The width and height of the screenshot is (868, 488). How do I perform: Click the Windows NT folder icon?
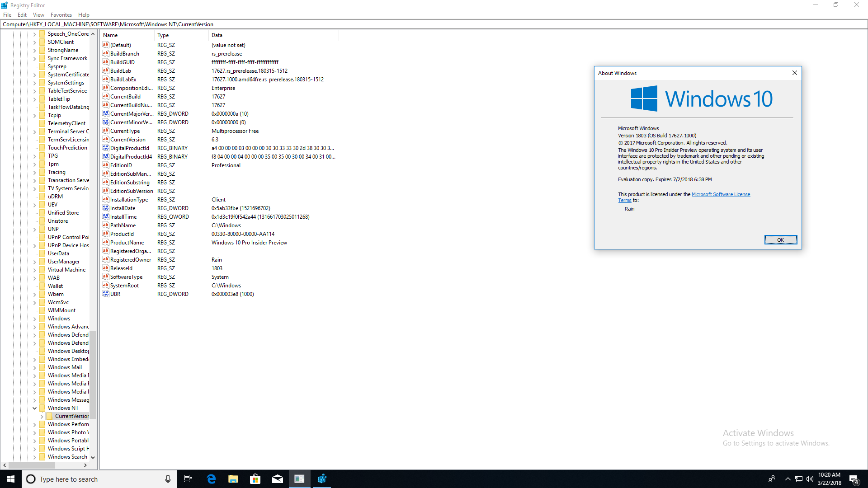pyautogui.click(x=42, y=408)
